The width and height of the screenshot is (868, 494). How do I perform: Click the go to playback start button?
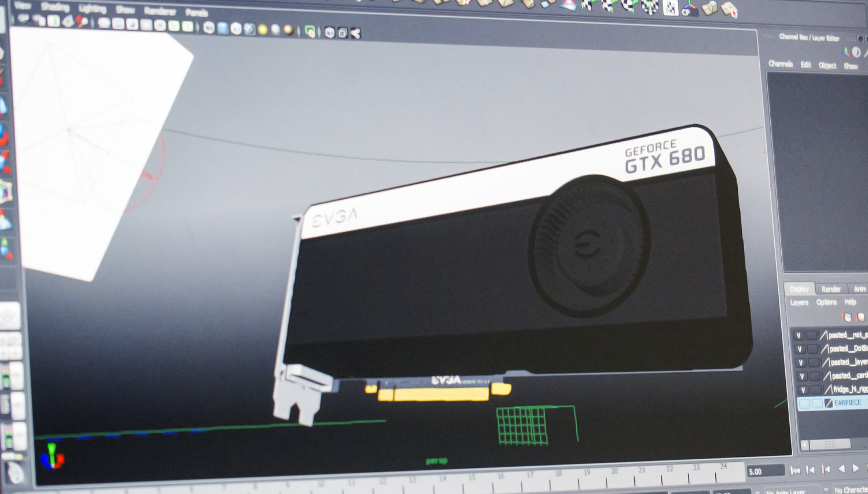pyautogui.click(x=796, y=470)
